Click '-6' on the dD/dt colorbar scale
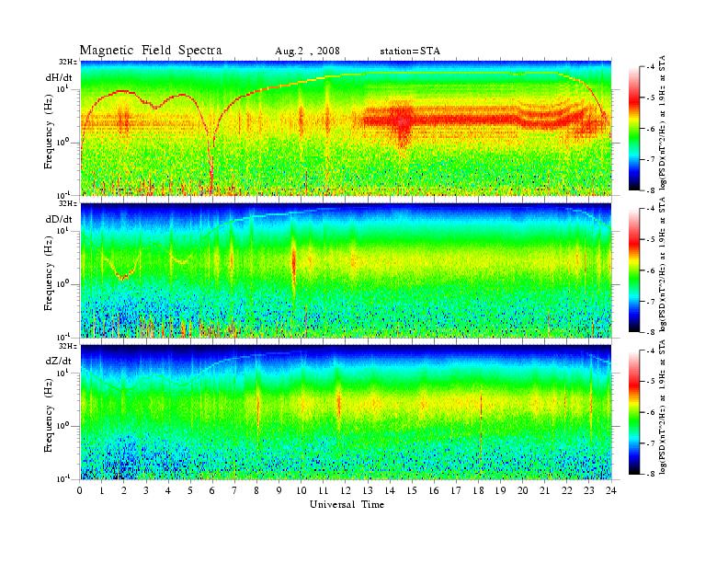Screen dimensions: 728x563 (651, 270)
